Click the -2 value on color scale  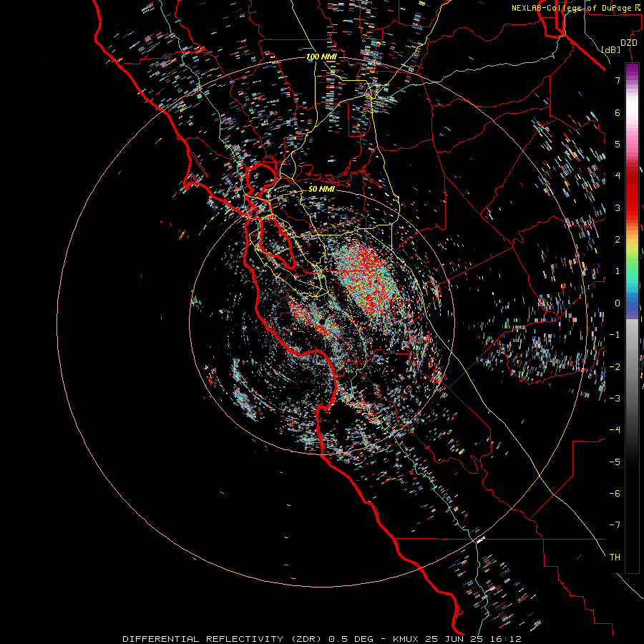615,366
